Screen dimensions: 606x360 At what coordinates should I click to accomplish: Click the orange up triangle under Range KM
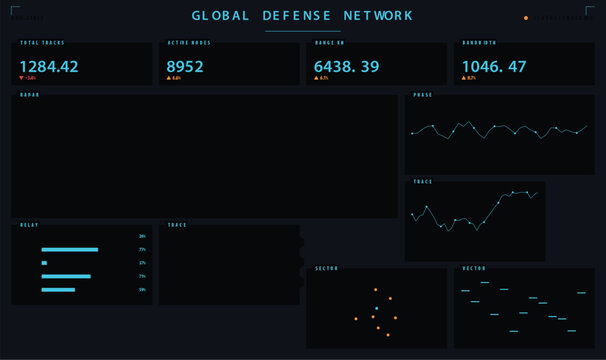(x=316, y=78)
